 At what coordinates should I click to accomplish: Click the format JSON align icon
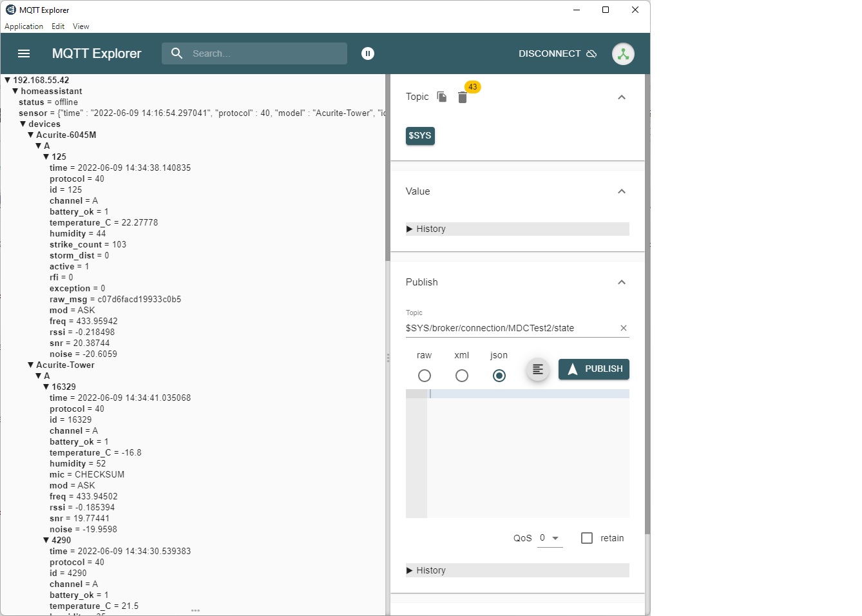(538, 369)
